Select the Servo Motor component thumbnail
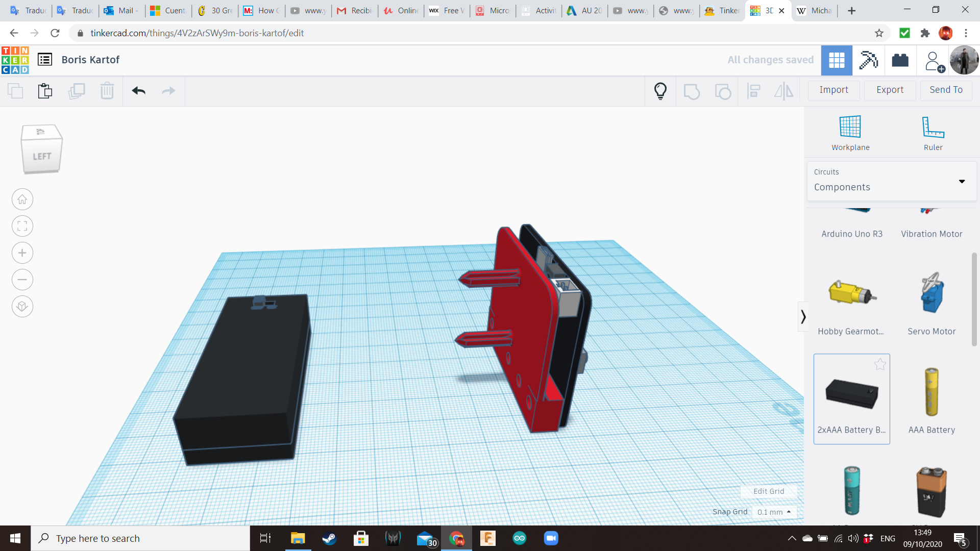Screen dimensions: 980x551 tap(932, 293)
